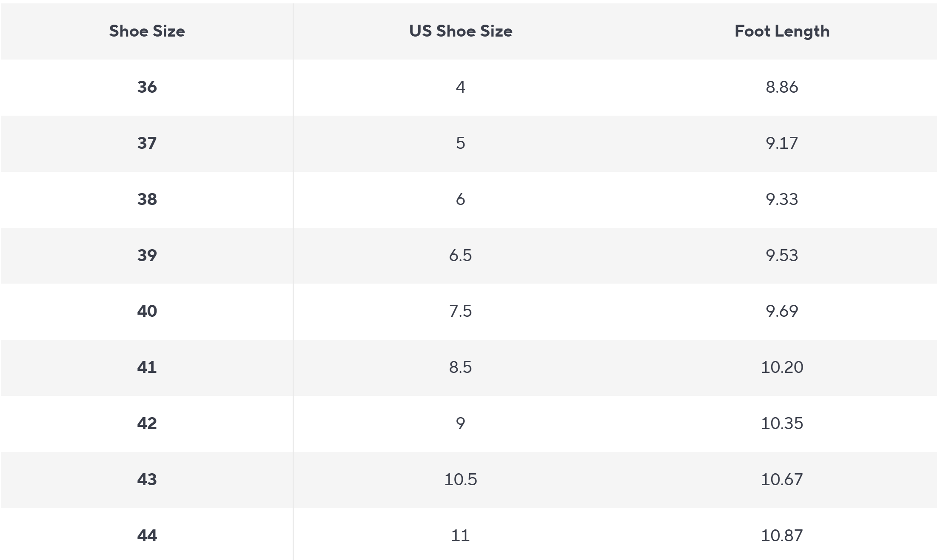This screenshot has height=560, width=943.
Task: Click US shoe size 11 value
Action: point(460,536)
